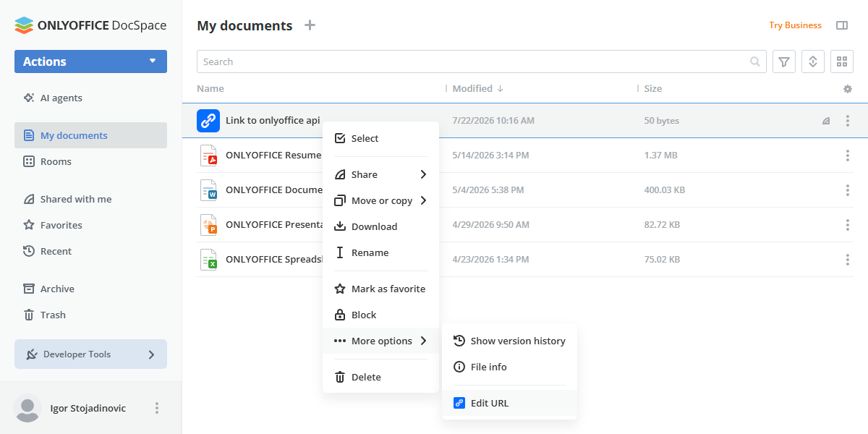This screenshot has width=868, height=434.
Task: Open the filter options icon
Action: (784, 61)
